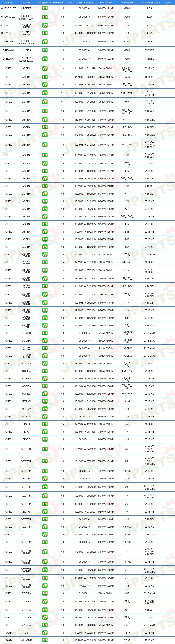Click fuel icon in Daewoo Lacetti liftback (KLAN) row
The image size is (175, 644).
pyautogui.click(x=45, y=42)
